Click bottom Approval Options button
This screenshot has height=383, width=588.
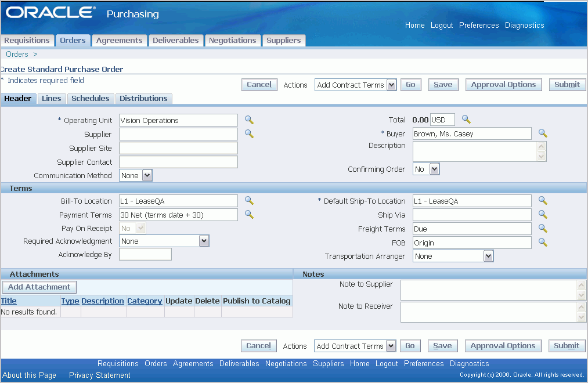coord(503,346)
